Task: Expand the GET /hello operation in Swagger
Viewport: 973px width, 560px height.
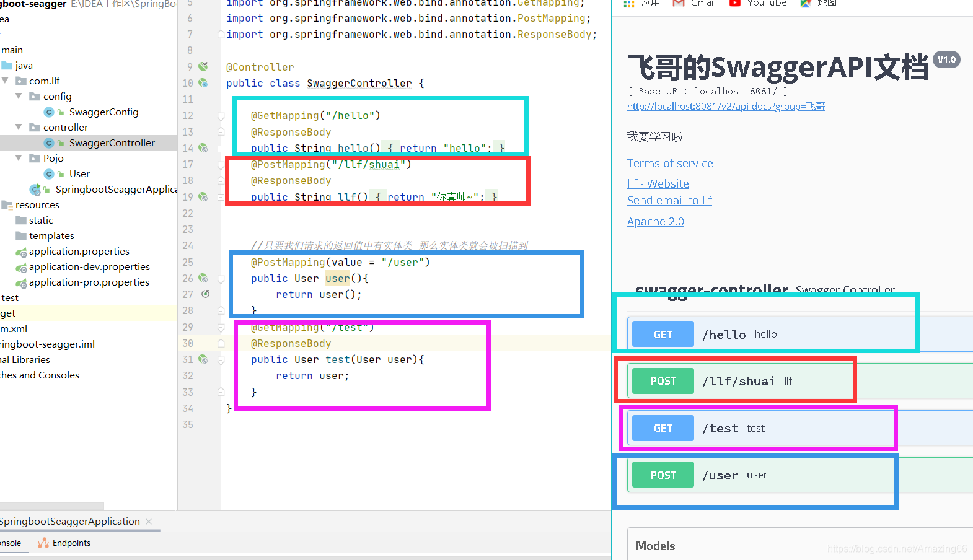Action: pyautogui.click(x=800, y=335)
